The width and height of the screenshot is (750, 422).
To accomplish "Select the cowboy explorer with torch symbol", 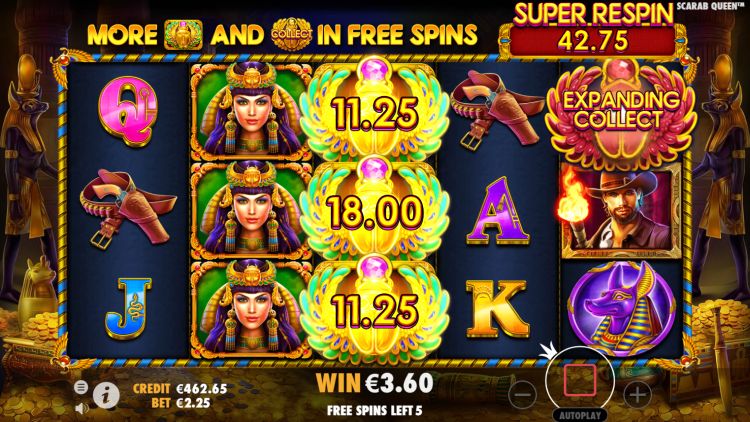I will point(621,211).
